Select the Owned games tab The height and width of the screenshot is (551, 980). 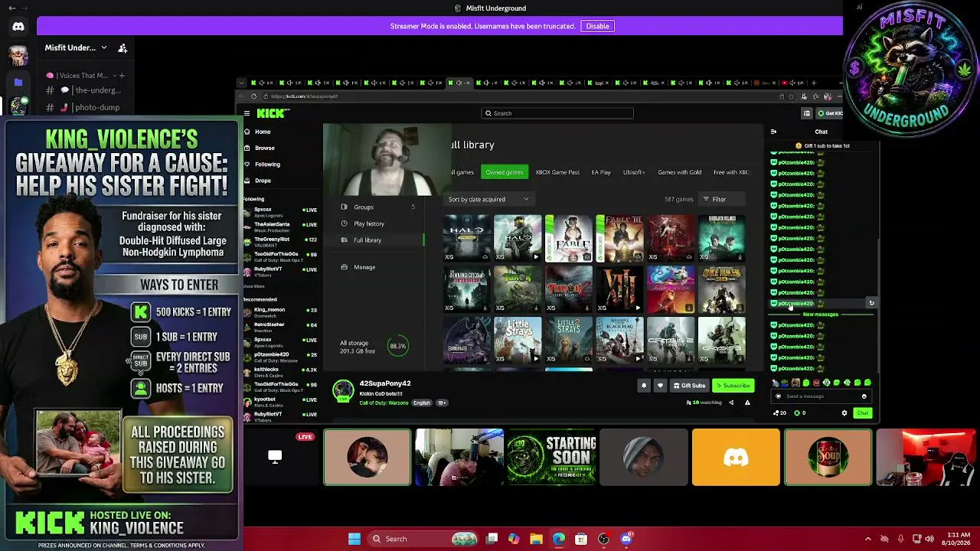pos(504,172)
